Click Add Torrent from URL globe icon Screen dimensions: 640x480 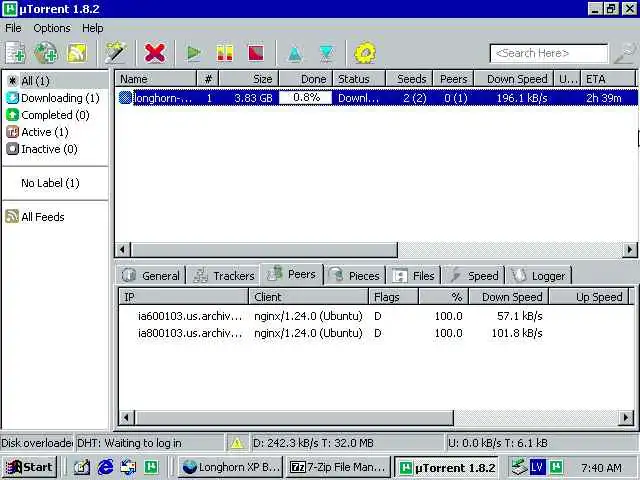click(x=45, y=53)
